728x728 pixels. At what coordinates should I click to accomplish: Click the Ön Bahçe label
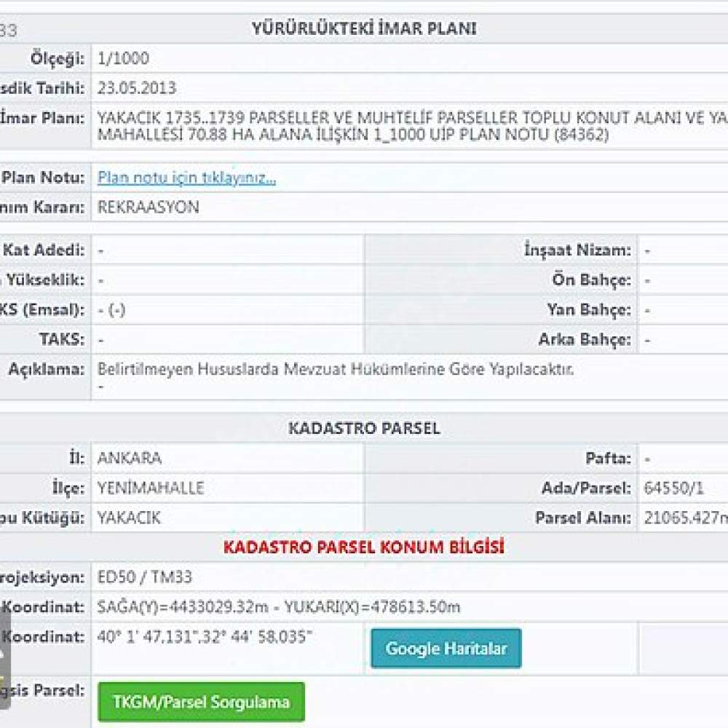click(591, 280)
